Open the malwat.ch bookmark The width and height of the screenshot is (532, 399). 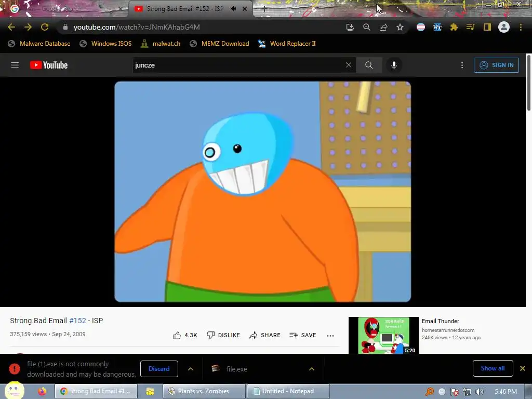point(161,44)
